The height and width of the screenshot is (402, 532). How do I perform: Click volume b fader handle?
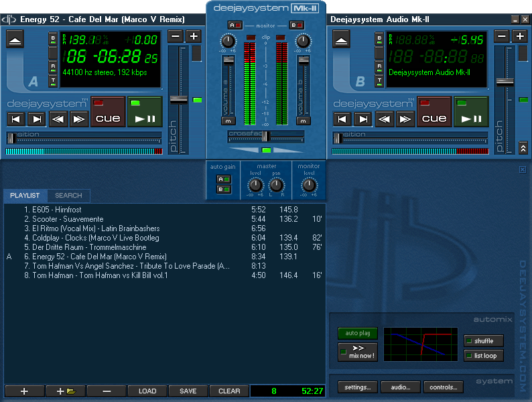pyautogui.click(x=304, y=61)
